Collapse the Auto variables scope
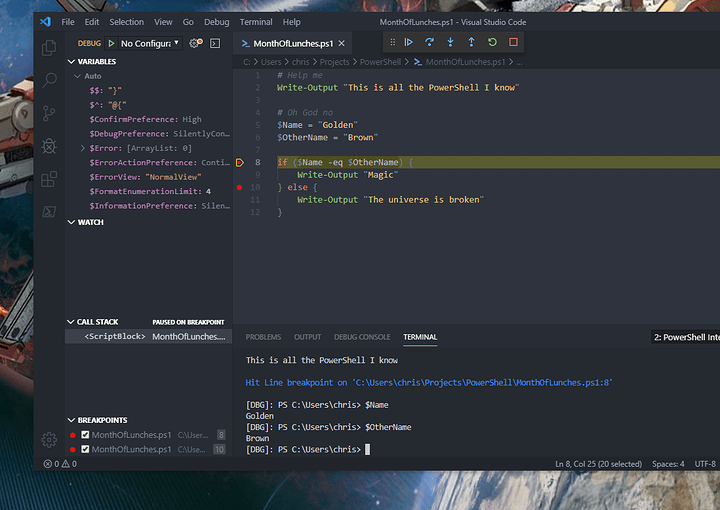 tap(78, 76)
